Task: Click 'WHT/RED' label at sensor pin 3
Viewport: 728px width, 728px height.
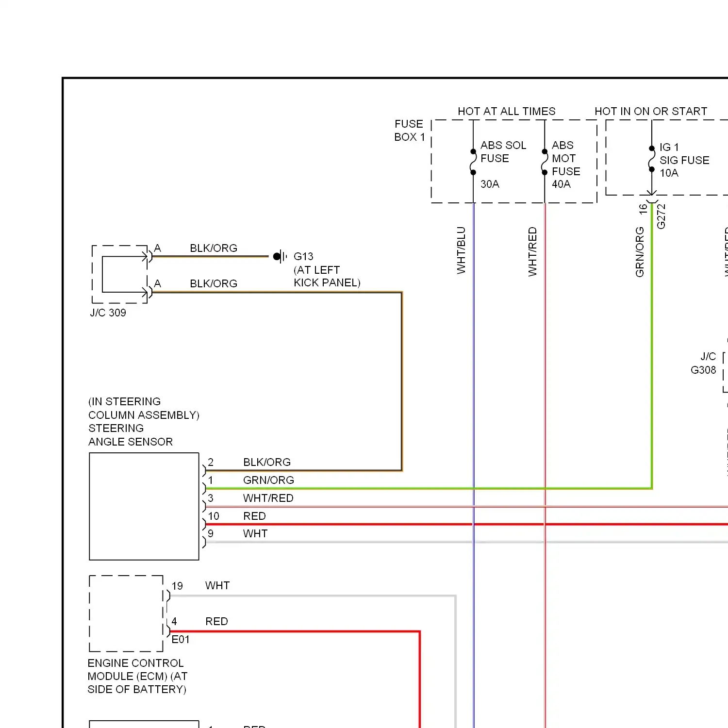Action: [268, 498]
